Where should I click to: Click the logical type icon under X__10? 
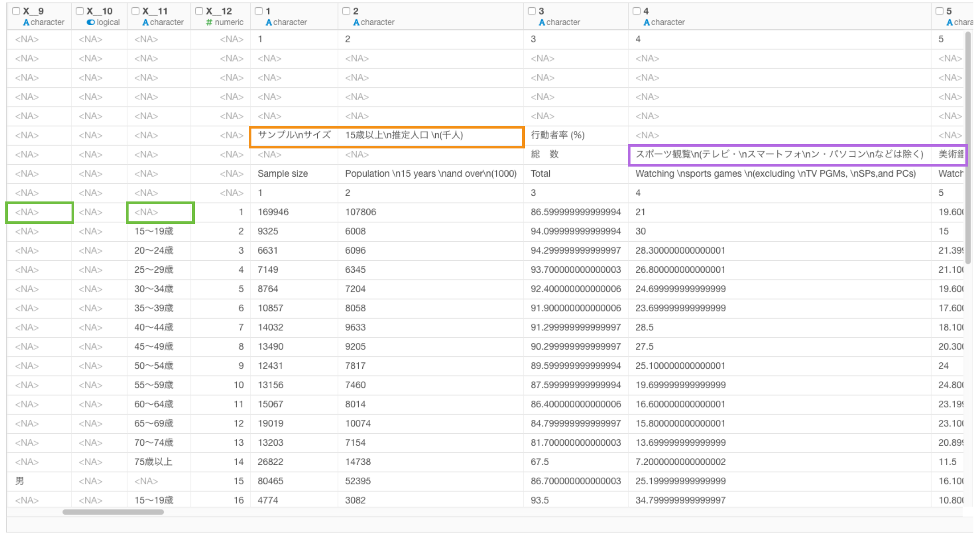pyautogui.click(x=91, y=22)
